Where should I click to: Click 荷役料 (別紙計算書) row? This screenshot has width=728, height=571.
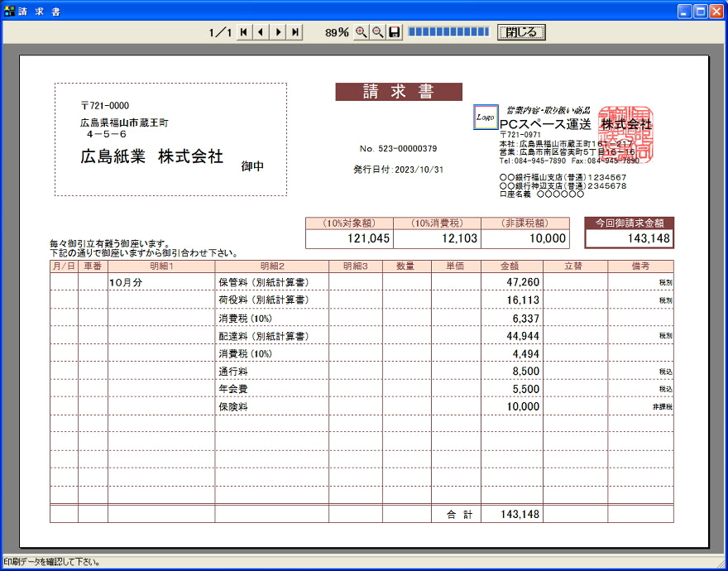[x=362, y=300]
